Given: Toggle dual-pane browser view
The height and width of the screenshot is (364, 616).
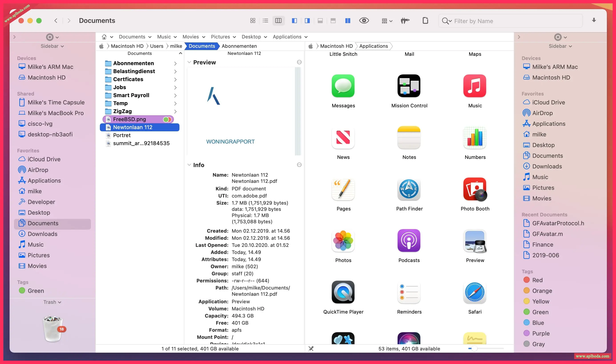Looking at the screenshot, I should pos(348,21).
